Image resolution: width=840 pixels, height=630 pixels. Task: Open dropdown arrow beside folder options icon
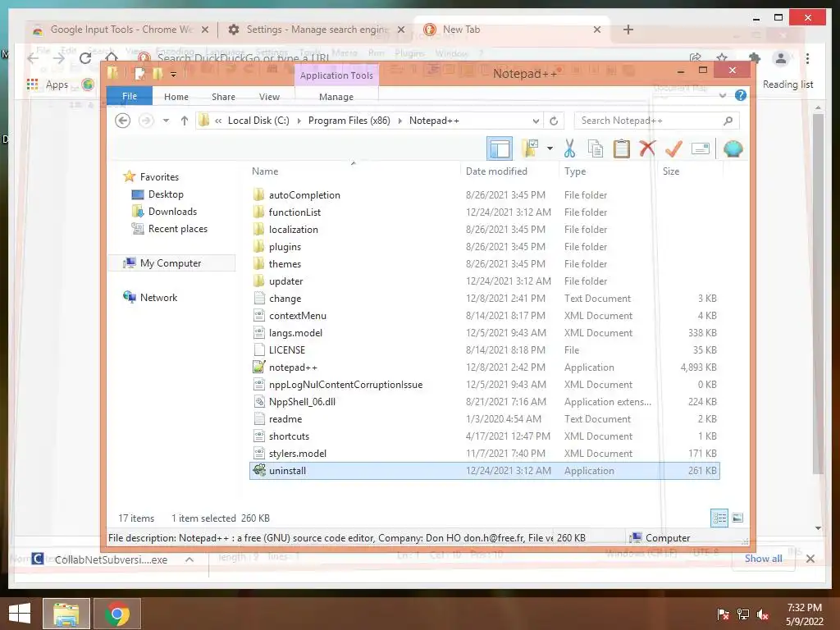point(550,148)
